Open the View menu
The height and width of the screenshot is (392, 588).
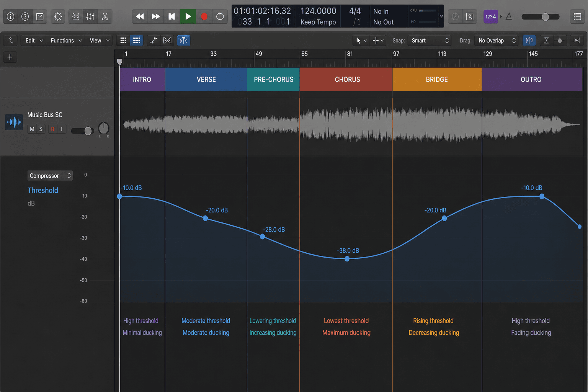point(100,41)
